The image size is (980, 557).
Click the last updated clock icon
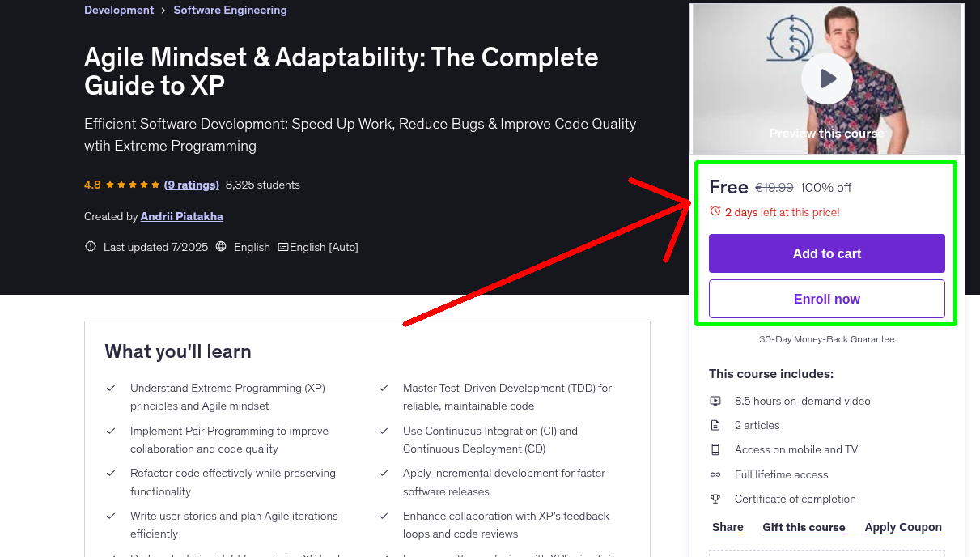(90, 246)
